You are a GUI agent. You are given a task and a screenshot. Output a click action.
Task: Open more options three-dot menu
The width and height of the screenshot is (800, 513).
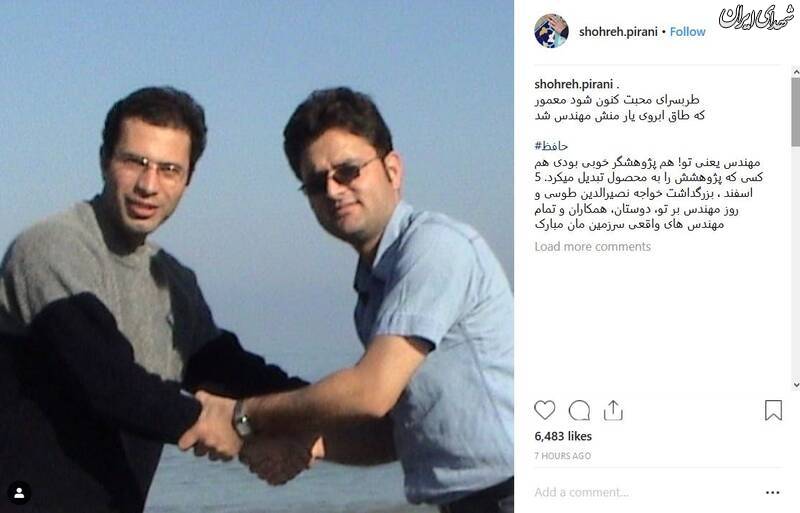tap(772, 493)
